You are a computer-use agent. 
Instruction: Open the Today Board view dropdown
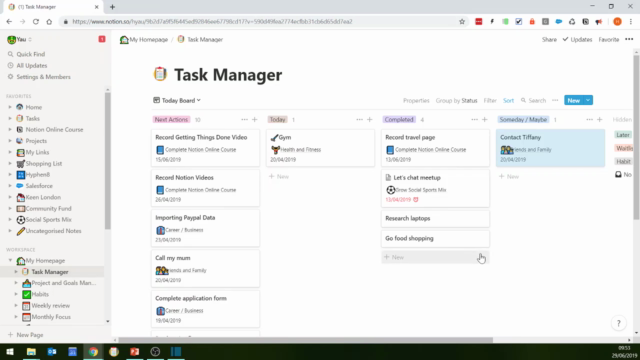click(x=177, y=100)
